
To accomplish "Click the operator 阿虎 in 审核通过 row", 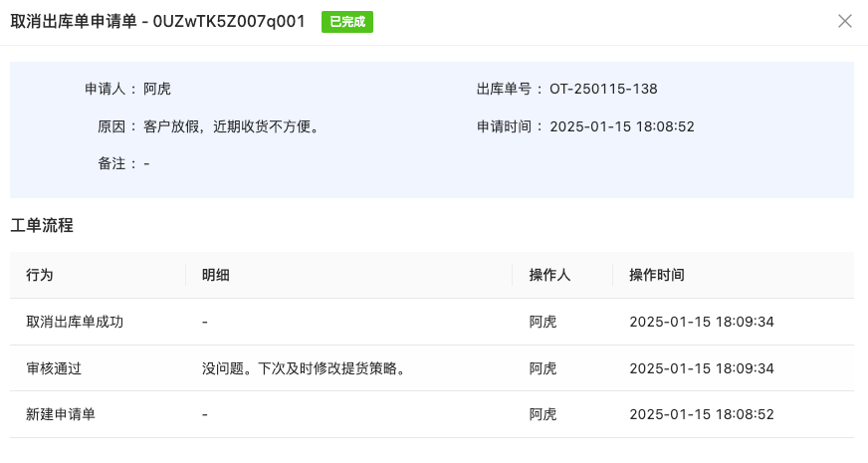I will (542, 368).
